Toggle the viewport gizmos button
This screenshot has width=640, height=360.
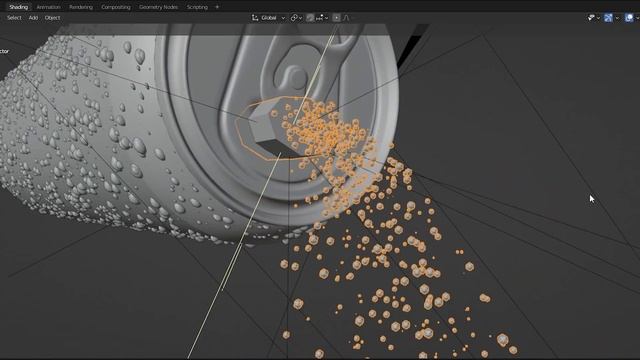(608, 18)
